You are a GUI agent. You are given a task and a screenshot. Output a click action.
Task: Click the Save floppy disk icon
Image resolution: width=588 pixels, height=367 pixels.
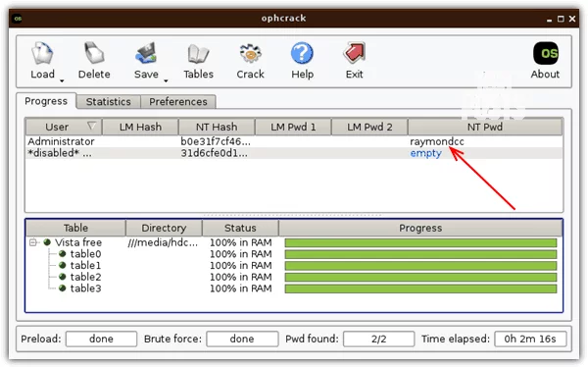(146, 53)
